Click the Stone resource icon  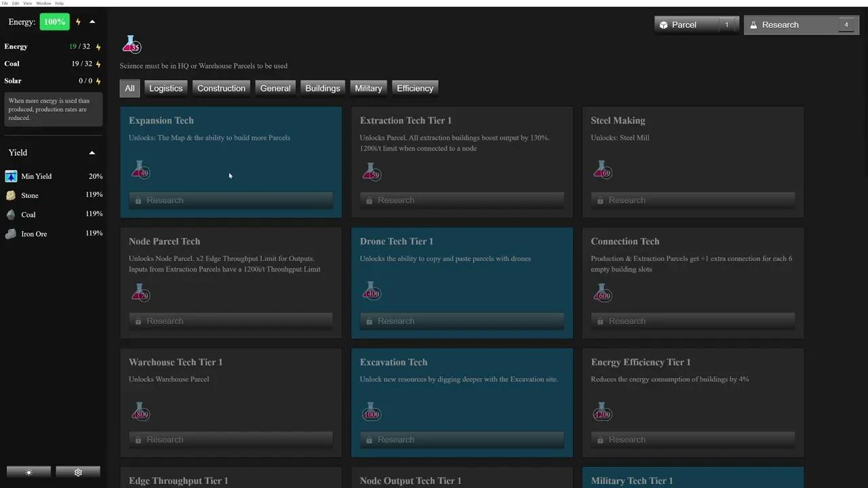pos(11,195)
